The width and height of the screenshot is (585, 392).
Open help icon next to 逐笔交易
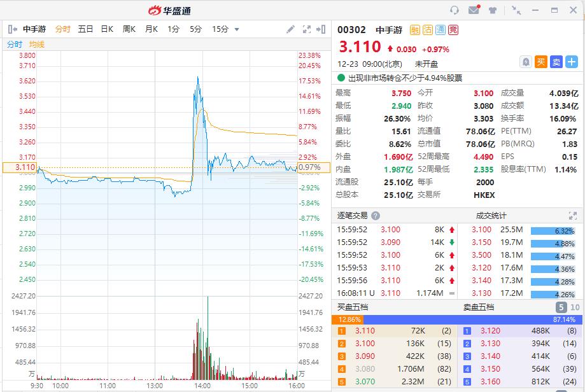click(x=376, y=216)
